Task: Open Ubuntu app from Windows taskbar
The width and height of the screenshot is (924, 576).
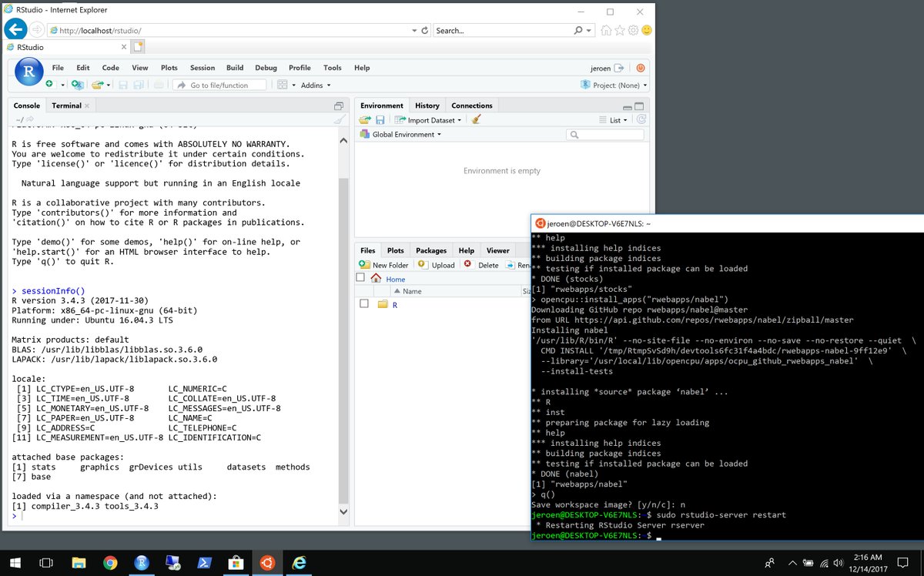Action: click(x=266, y=563)
